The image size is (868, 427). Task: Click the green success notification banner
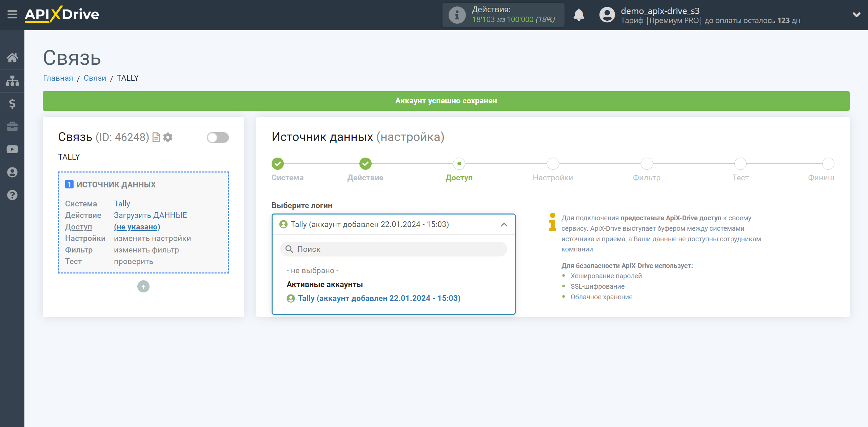point(446,101)
